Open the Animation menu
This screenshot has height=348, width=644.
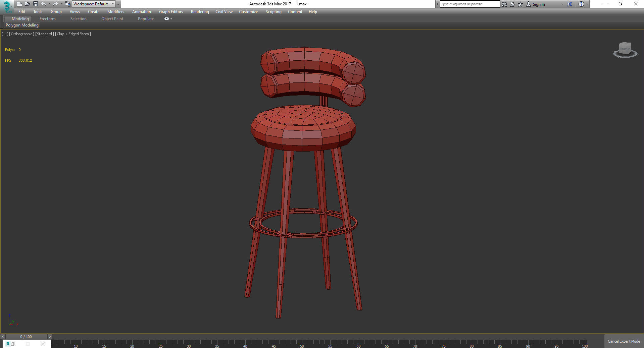click(141, 12)
